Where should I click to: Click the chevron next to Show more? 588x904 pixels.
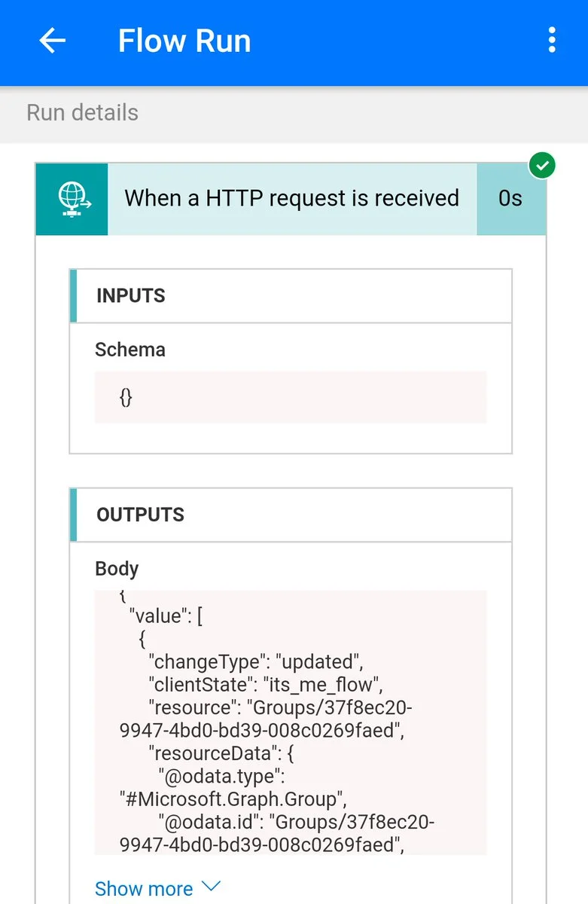click(212, 887)
